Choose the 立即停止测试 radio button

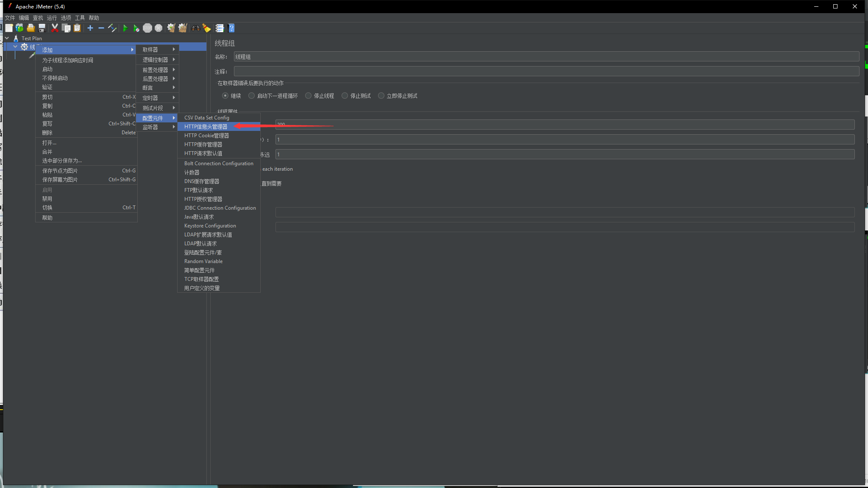pos(381,96)
